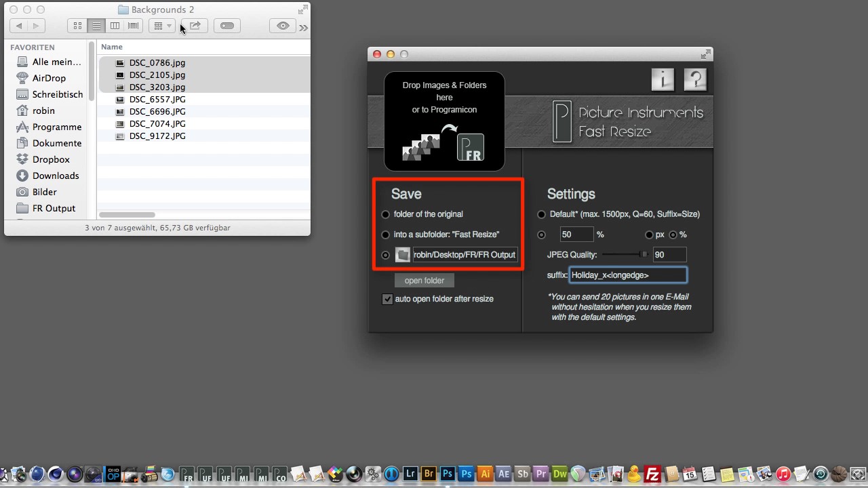Open the info icon in Fast Resize

click(663, 80)
